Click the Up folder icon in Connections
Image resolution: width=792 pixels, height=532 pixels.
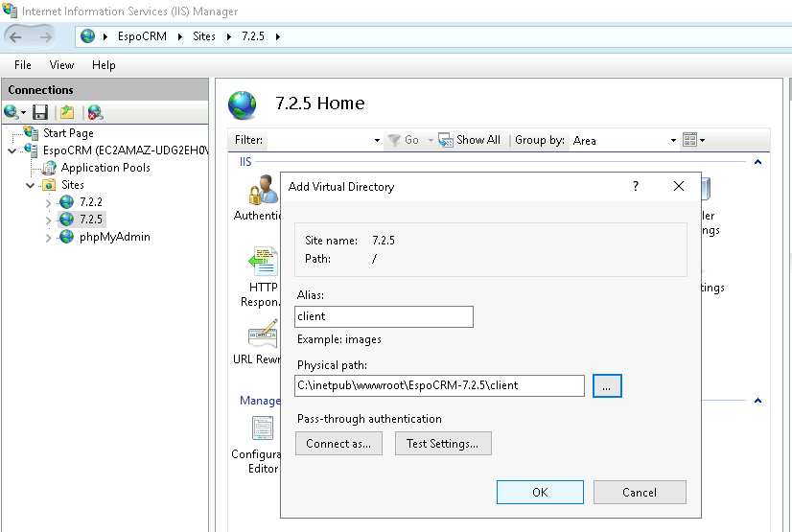click(x=67, y=112)
